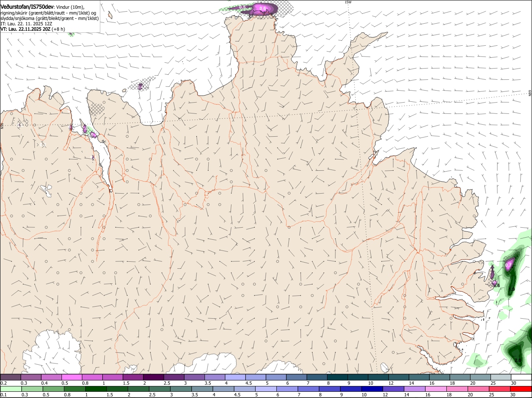The width and height of the screenshot is (532, 398).
Task: Pick the upper scale swatch labeled 12
Action: pos(399,377)
